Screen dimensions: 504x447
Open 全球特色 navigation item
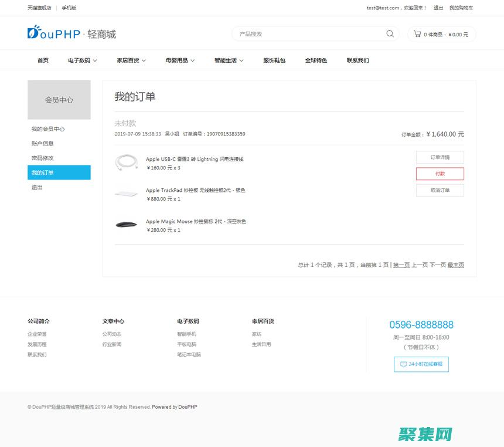click(316, 60)
